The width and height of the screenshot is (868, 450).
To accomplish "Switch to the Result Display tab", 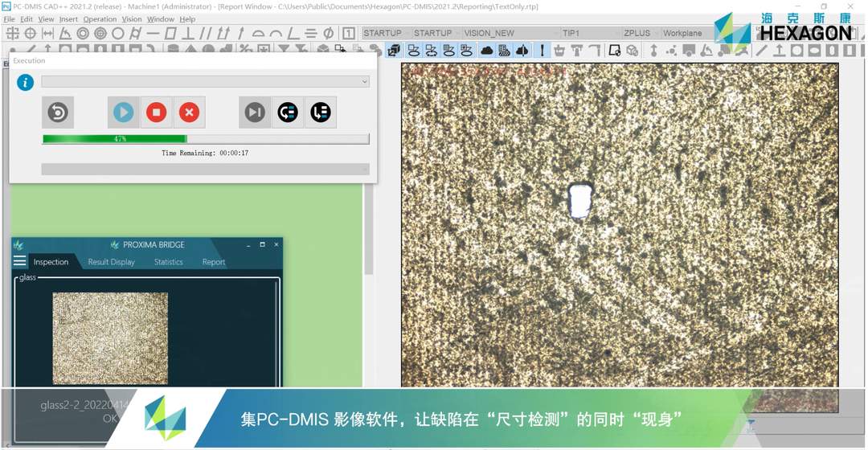I will (111, 262).
